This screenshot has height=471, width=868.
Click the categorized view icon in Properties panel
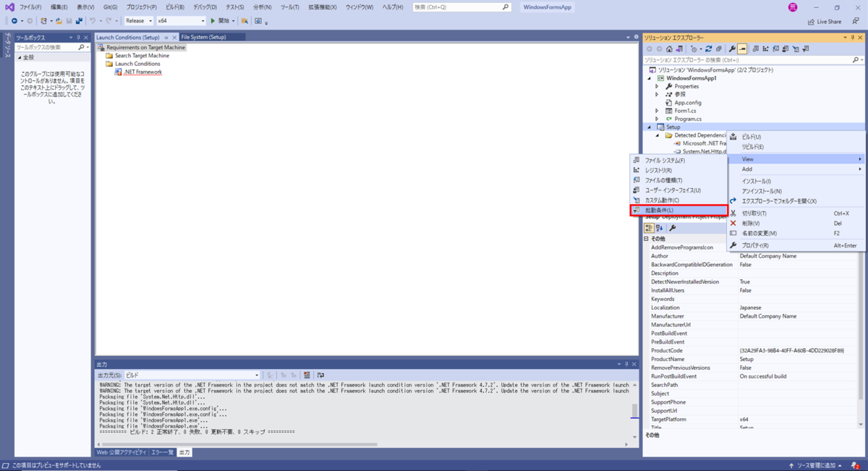(x=649, y=228)
